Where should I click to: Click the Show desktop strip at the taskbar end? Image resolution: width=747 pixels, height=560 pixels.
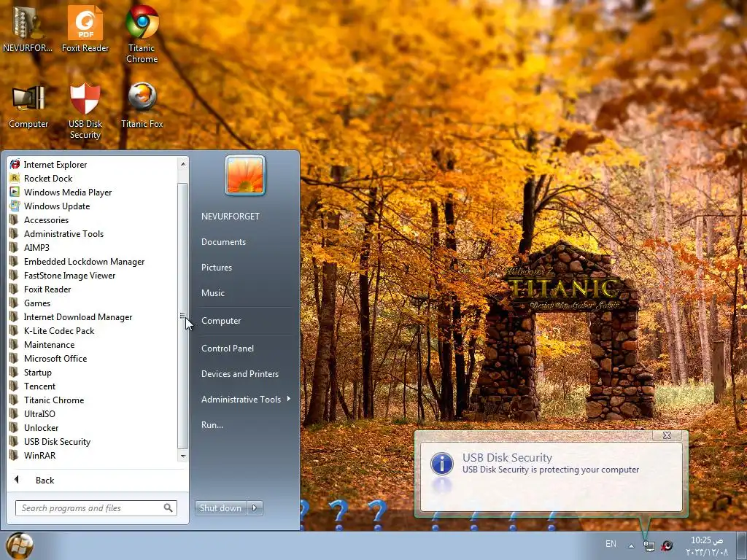[742, 545]
